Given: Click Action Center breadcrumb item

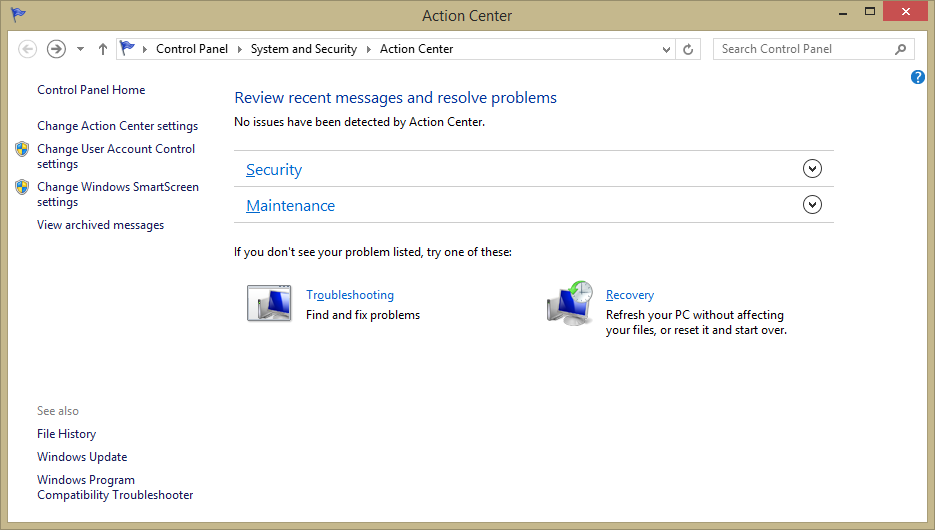Looking at the screenshot, I should pyautogui.click(x=416, y=49).
